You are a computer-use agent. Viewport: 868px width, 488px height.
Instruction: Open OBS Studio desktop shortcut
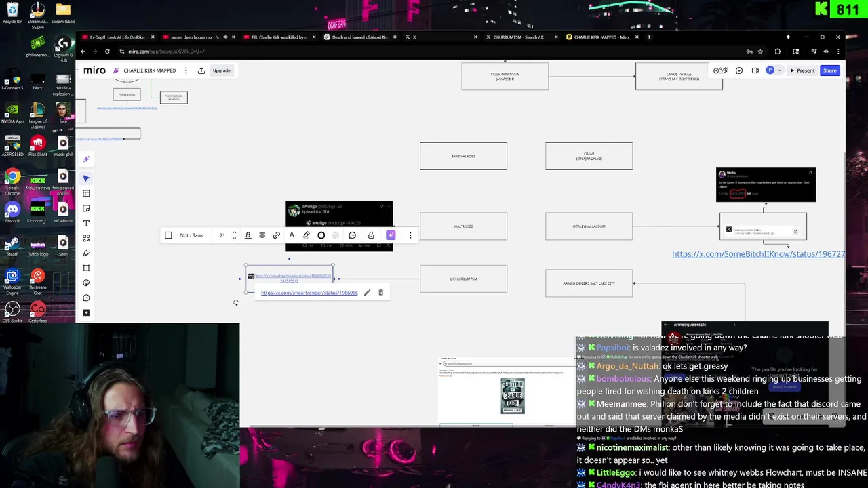12,311
